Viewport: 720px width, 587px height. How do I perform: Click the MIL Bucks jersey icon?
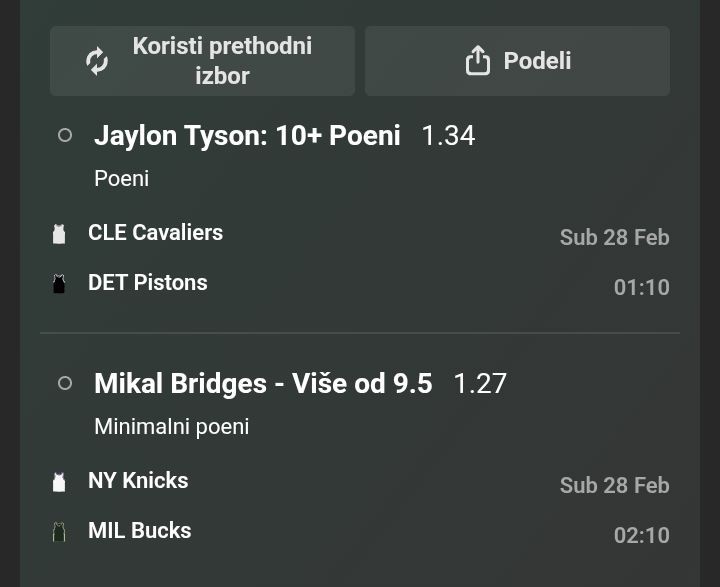point(59,532)
